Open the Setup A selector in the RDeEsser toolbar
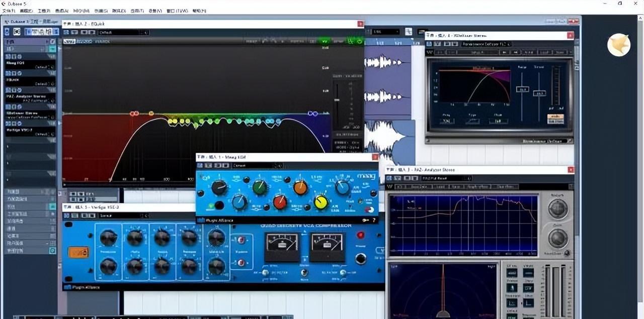This screenshot has height=319, width=644. pyautogui.click(x=478, y=52)
